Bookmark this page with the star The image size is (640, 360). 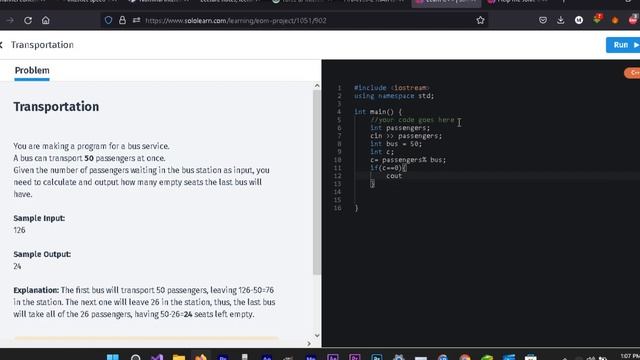pos(480,20)
